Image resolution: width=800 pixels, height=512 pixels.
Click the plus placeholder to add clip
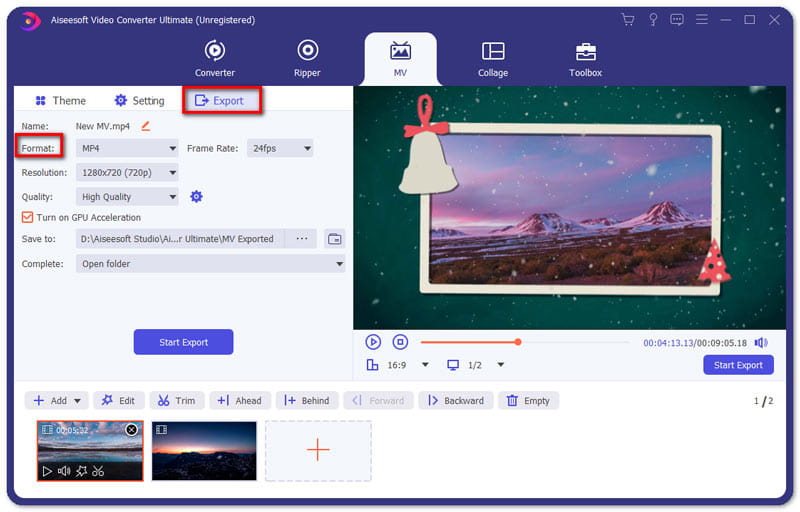(x=318, y=450)
